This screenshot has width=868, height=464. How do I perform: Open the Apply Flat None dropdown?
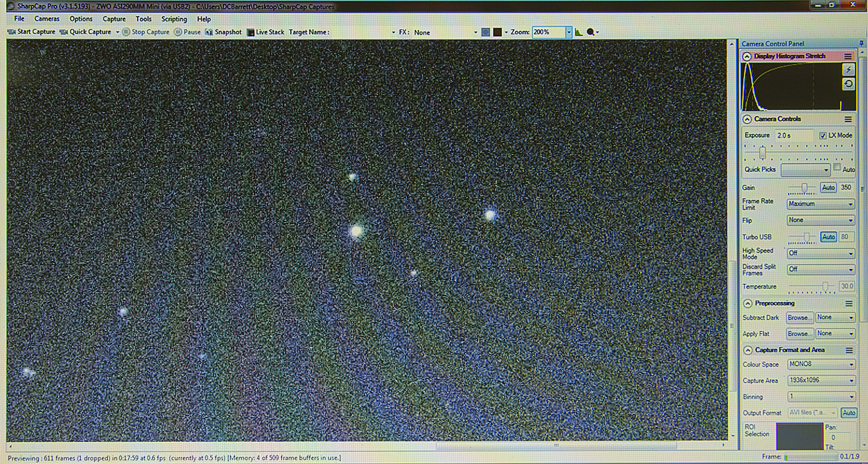pyautogui.click(x=835, y=334)
